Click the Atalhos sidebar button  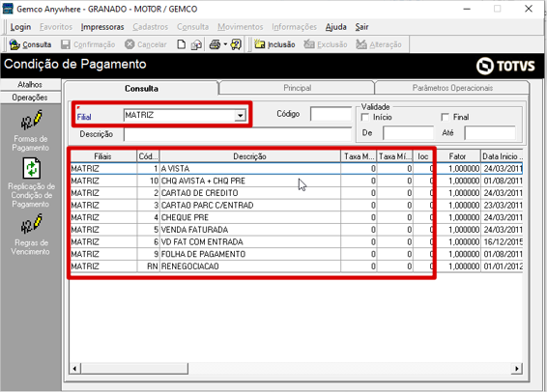[30, 84]
